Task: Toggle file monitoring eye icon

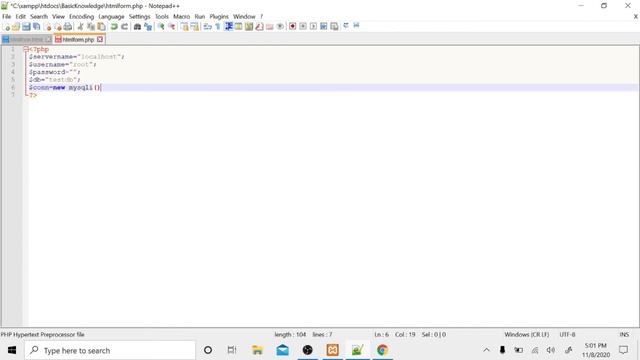Action: click(x=280, y=27)
